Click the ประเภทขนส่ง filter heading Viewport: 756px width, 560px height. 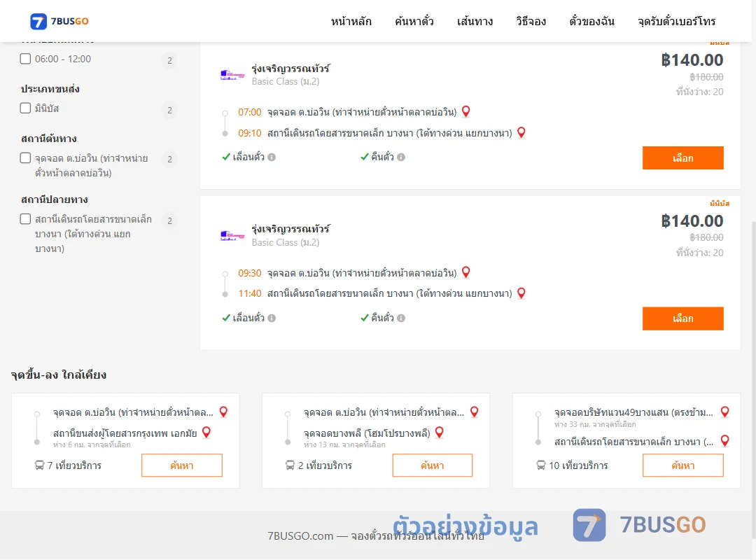tap(50, 89)
